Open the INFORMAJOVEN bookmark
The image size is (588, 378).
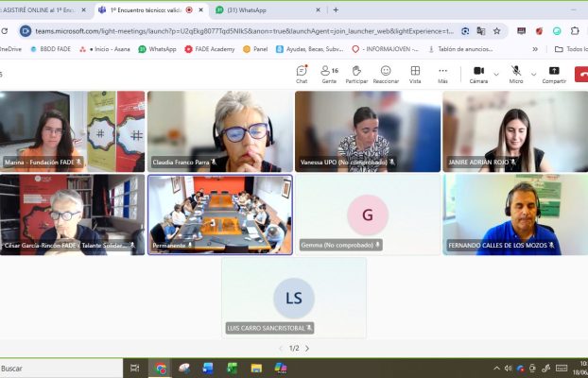point(385,49)
